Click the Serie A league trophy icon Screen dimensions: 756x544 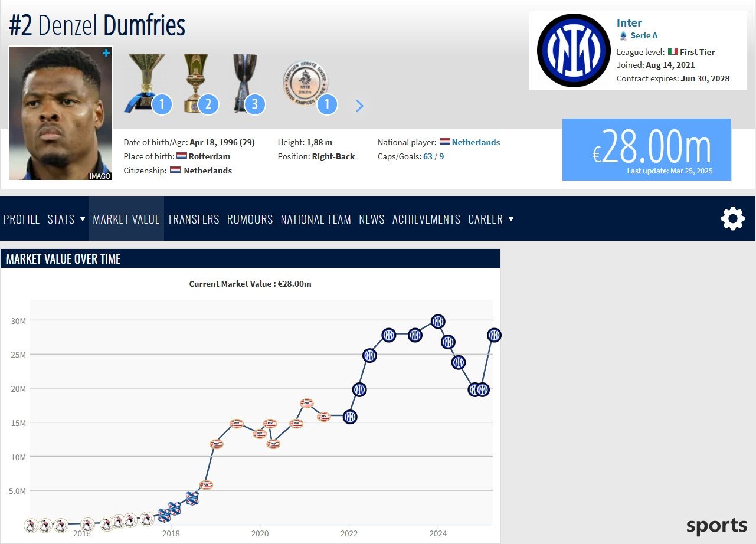[623, 36]
